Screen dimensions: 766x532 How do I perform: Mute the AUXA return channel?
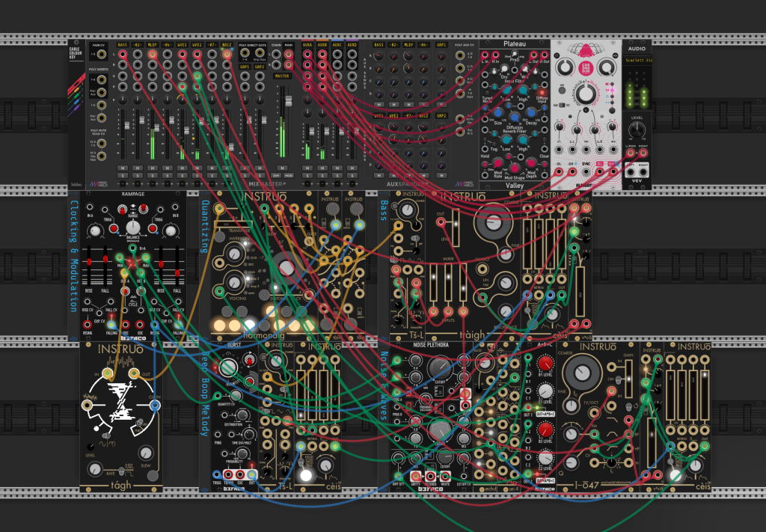tap(307, 168)
